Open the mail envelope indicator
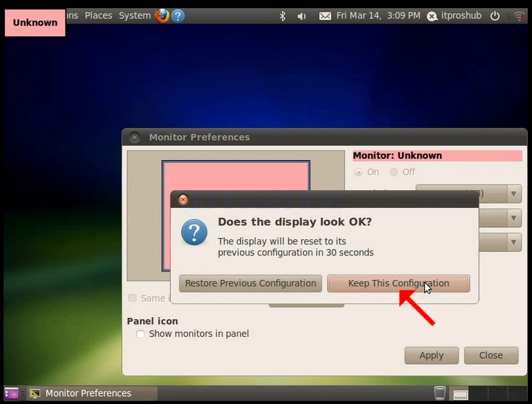 point(325,16)
